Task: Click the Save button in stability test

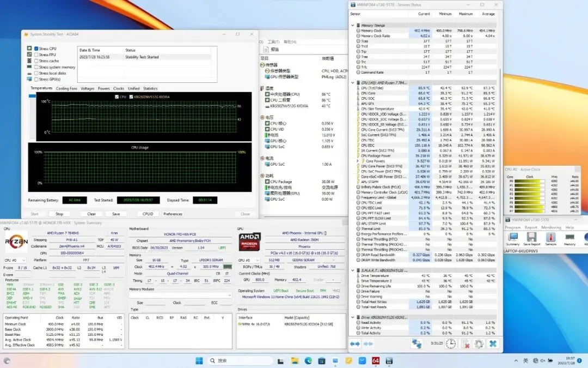Action: click(x=116, y=214)
